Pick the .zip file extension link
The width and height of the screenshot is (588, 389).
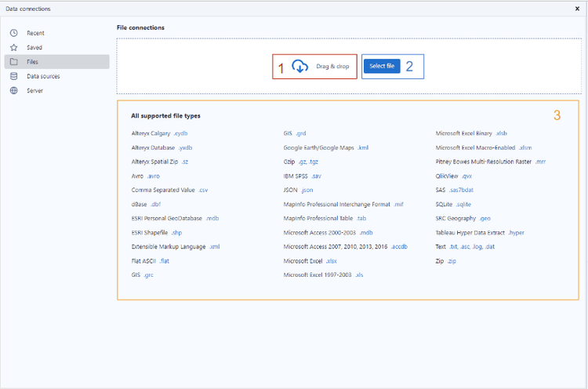451,260
